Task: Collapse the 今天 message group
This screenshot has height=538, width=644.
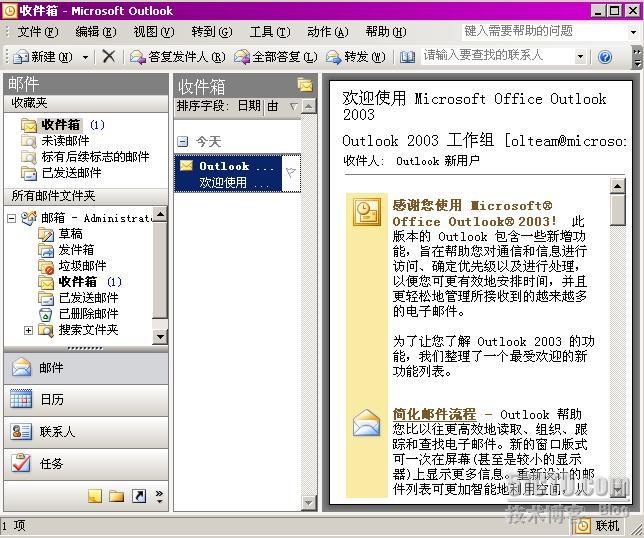Action: pos(182,142)
